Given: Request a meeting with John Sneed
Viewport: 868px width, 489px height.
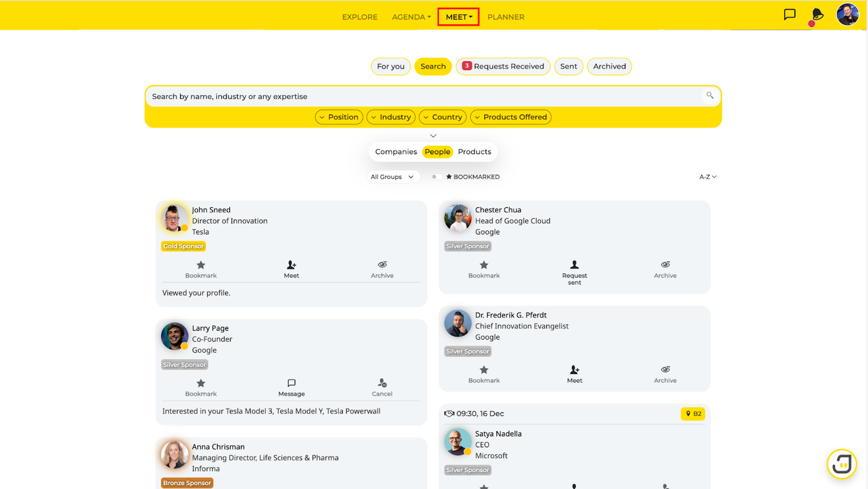Looking at the screenshot, I should tap(291, 269).
